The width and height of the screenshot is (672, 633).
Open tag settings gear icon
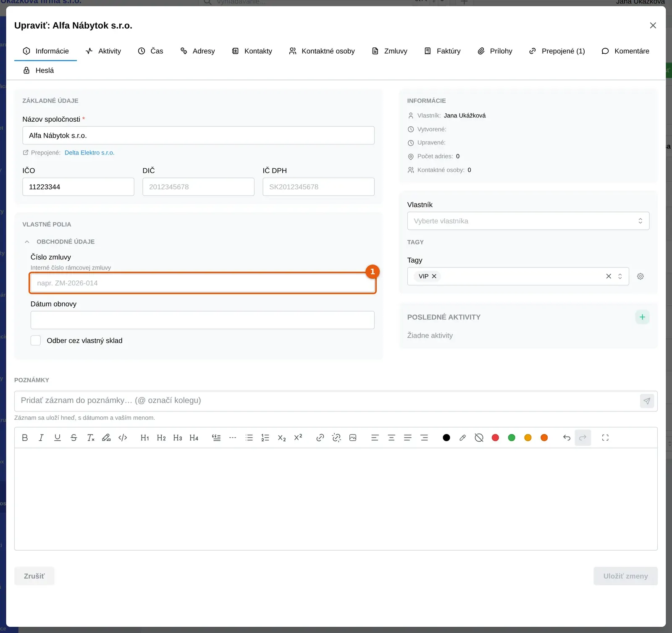click(x=640, y=276)
